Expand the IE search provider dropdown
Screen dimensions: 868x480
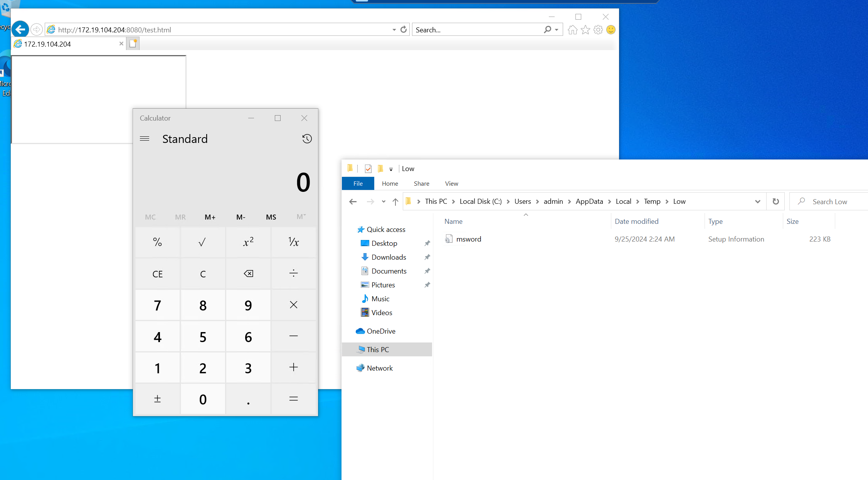click(x=557, y=30)
